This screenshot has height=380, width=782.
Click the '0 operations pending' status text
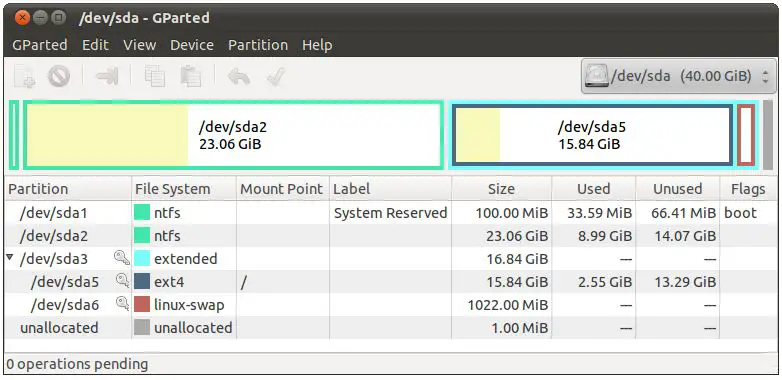[x=77, y=365]
